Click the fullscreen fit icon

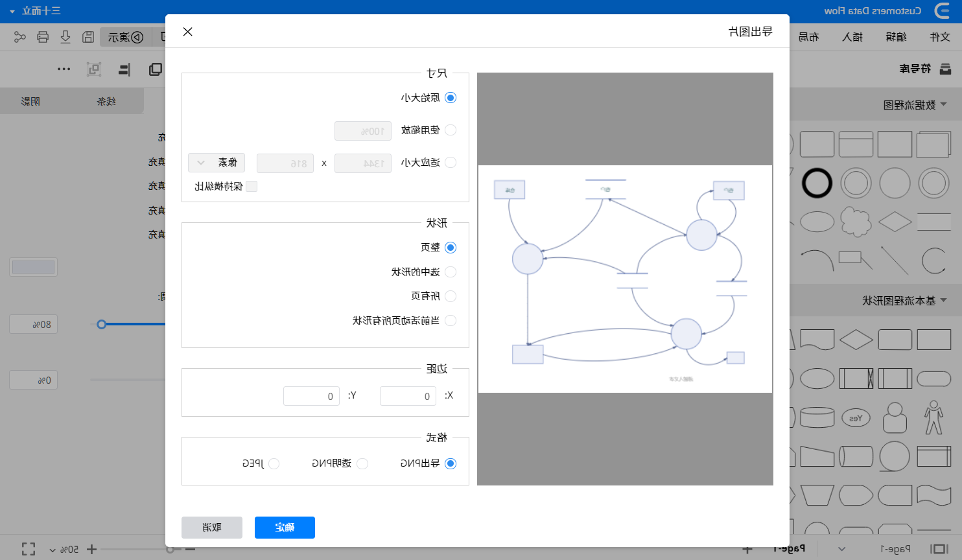(x=29, y=550)
